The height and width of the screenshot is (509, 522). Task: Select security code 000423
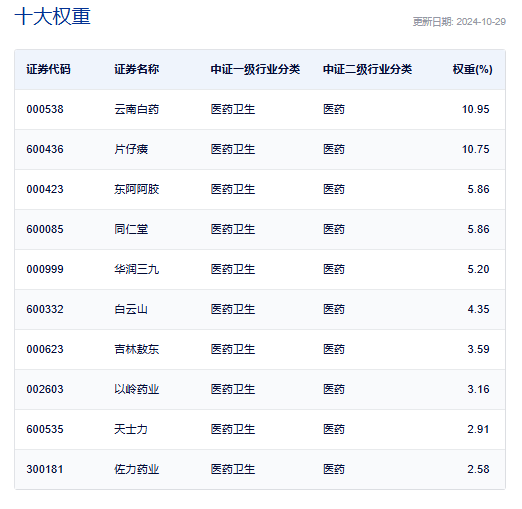[45, 189]
